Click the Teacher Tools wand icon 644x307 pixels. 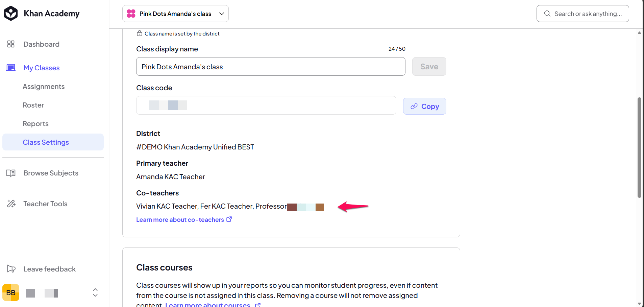click(11, 204)
